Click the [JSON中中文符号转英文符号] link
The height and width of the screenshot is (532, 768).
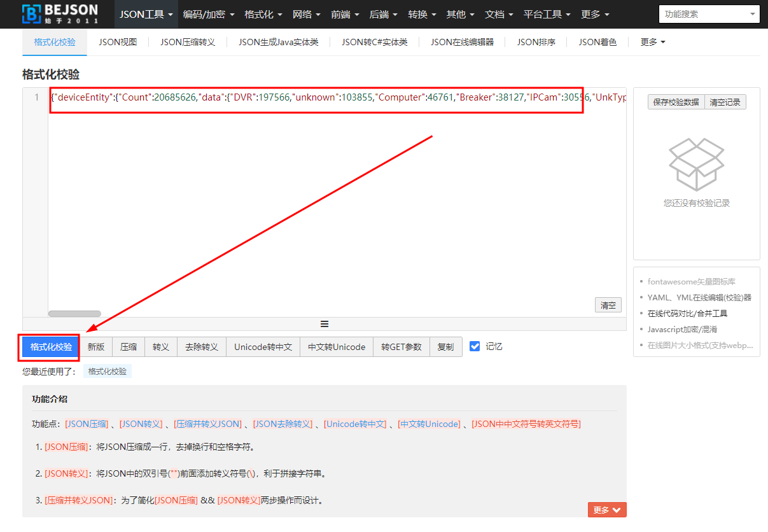pos(526,424)
